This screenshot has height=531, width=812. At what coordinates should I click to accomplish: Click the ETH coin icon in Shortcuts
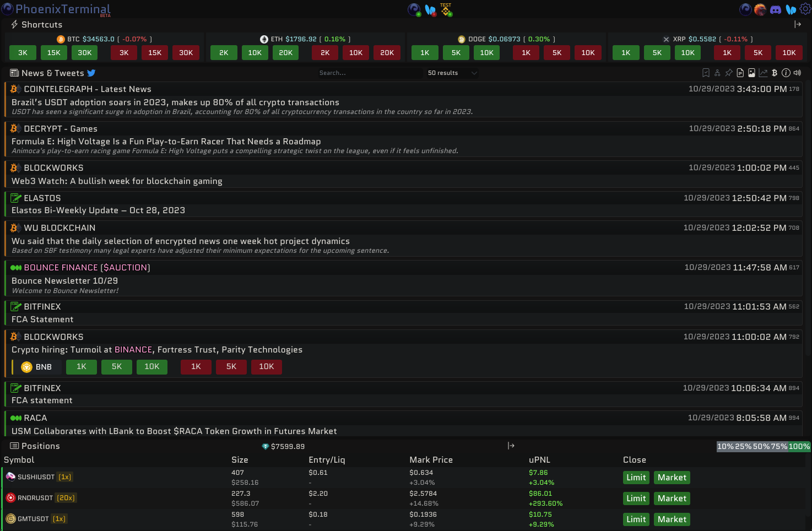pos(264,39)
